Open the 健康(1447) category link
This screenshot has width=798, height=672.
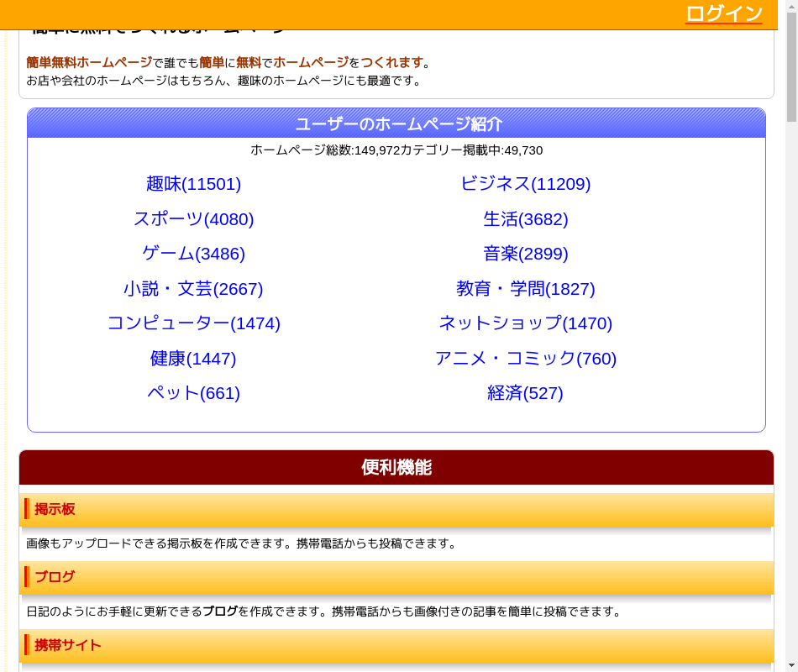(193, 359)
